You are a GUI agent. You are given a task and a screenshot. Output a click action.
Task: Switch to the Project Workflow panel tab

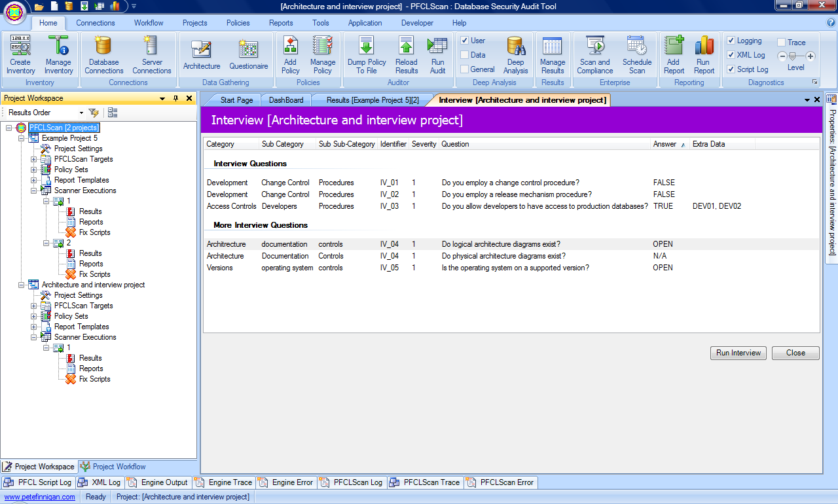pos(113,467)
